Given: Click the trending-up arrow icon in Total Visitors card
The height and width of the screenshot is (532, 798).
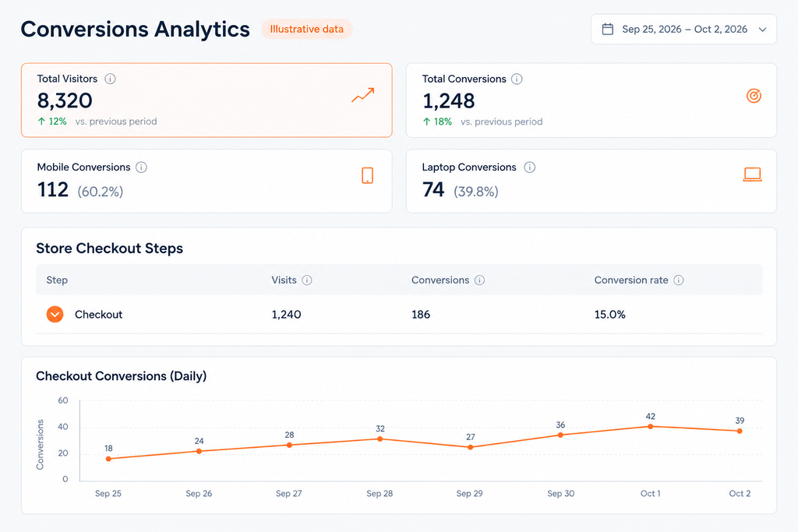Looking at the screenshot, I should [x=363, y=95].
